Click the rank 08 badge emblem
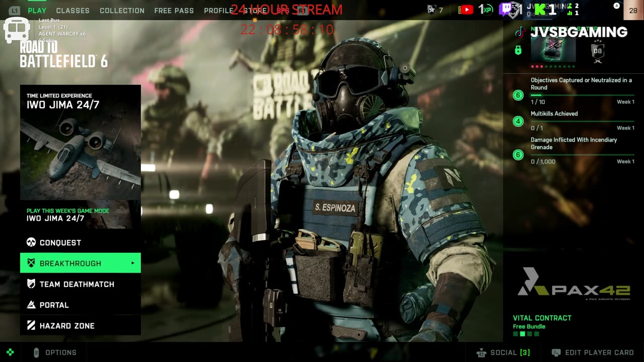 [598, 51]
